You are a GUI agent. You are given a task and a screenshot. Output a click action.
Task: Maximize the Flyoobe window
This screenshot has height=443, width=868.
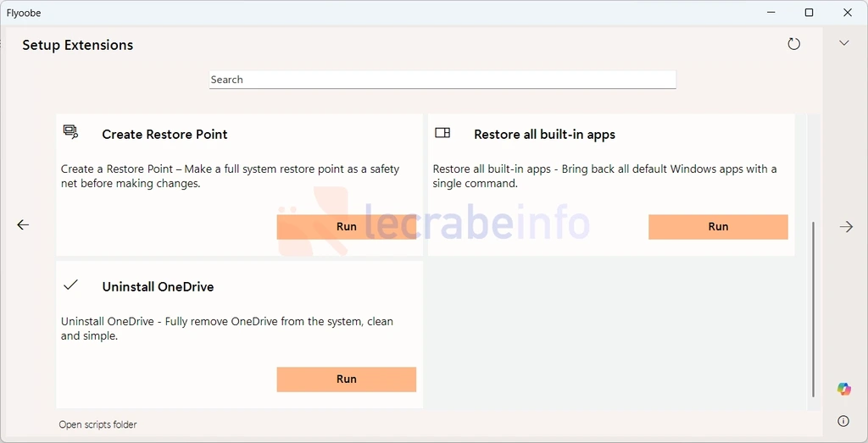tap(809, 13)
